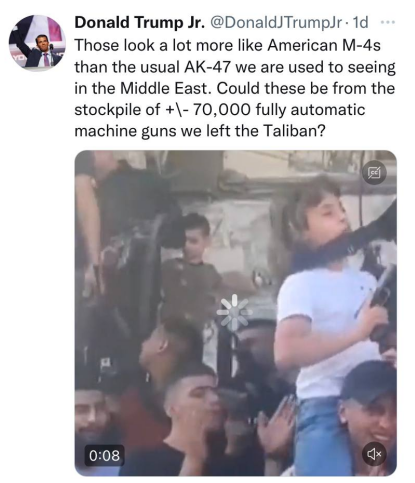
Task: Click the loading spinner in video center
Action: pos(234,312)
